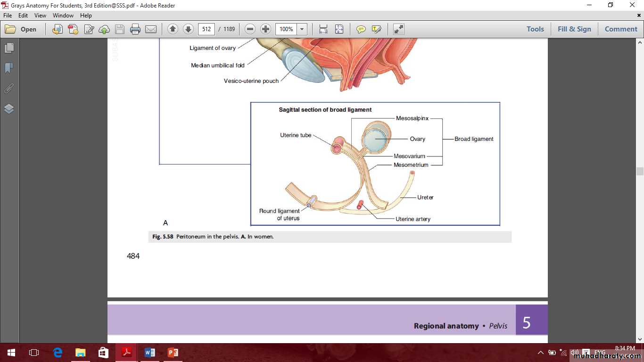Click the email envelope icon in toolbar
Image resolution: width=644 pixels, height=362 pixels.
151,29
